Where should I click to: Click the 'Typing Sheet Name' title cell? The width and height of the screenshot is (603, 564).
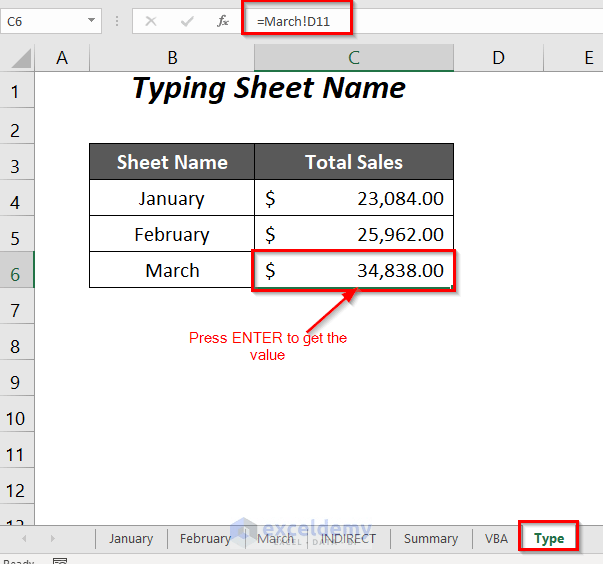268,88
